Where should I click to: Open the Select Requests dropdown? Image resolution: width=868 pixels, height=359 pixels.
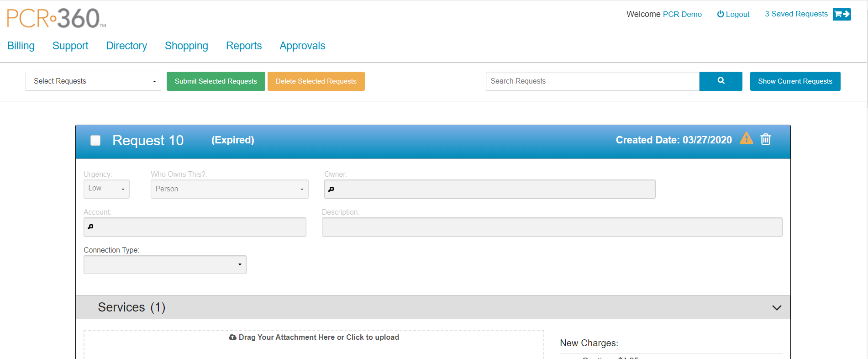(93, 81)
